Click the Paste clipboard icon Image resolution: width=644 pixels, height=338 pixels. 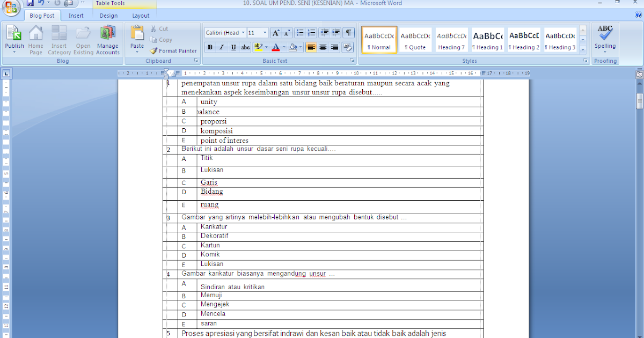click(x=137, y=33)
